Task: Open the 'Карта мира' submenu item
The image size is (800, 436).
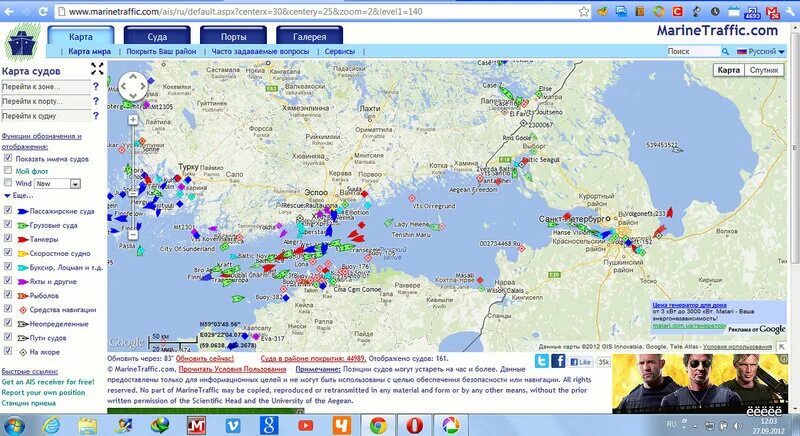Action: [89, 52]
